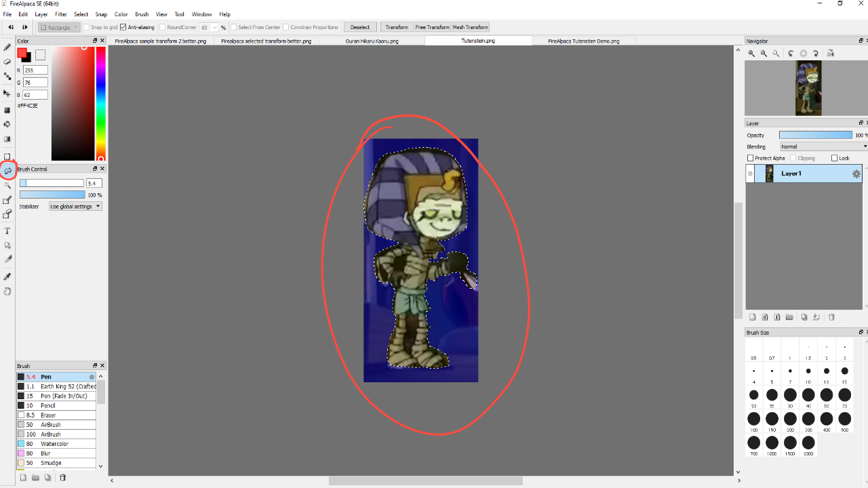Switch to the Ouran Hikaru Kaoru.png tab

372,41
